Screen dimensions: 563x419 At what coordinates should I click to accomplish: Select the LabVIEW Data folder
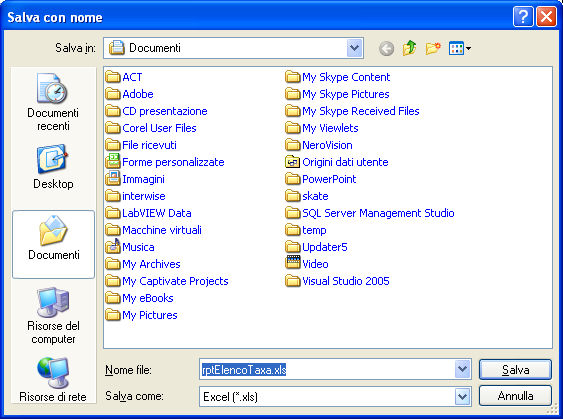tap(149, 213)
